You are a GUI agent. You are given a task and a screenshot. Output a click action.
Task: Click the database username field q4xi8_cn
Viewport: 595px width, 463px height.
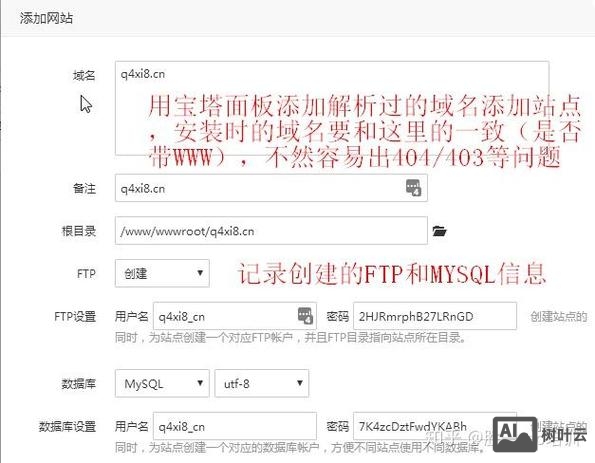click(x=235, y=426)
